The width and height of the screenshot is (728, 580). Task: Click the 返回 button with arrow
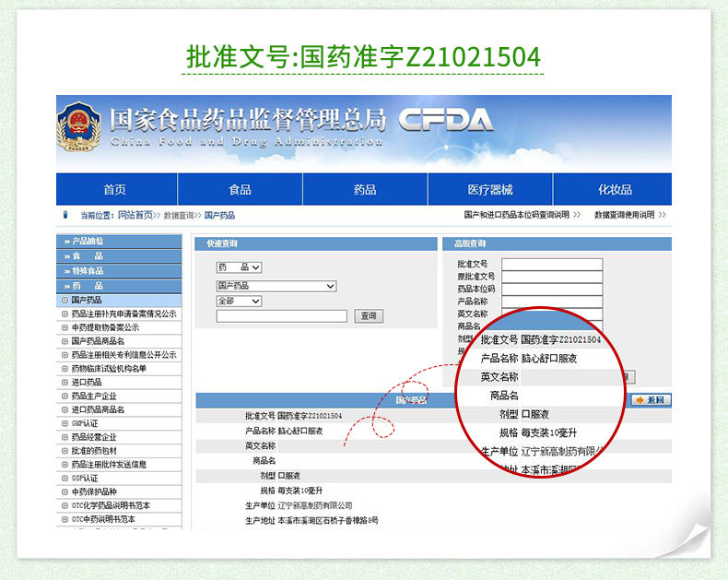(651, 399)
